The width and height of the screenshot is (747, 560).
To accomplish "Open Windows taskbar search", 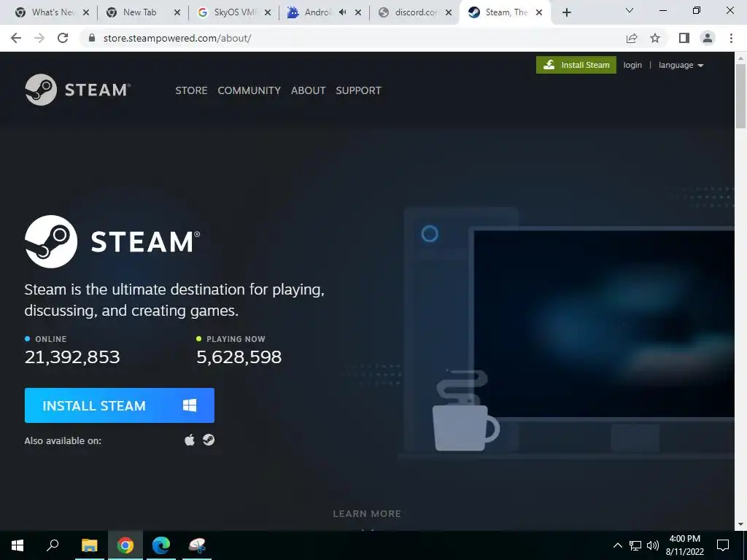I will coord(53,545).
